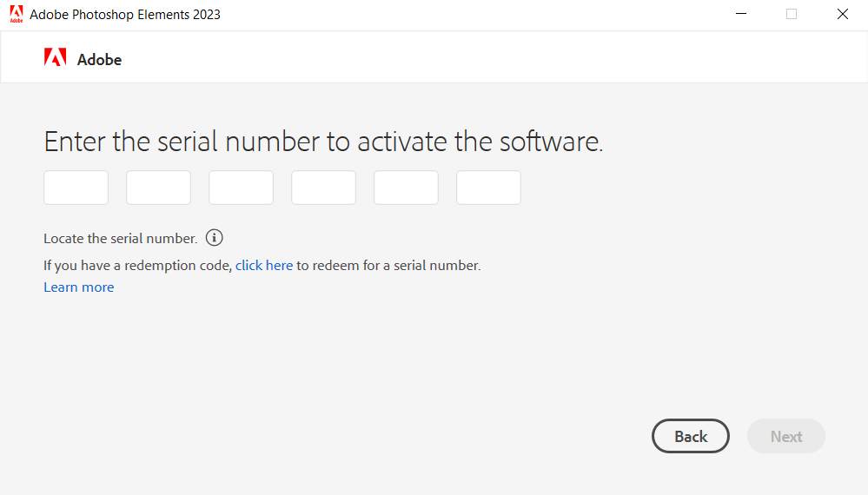Place cursor in the fifth serial number box

point(406,188)
